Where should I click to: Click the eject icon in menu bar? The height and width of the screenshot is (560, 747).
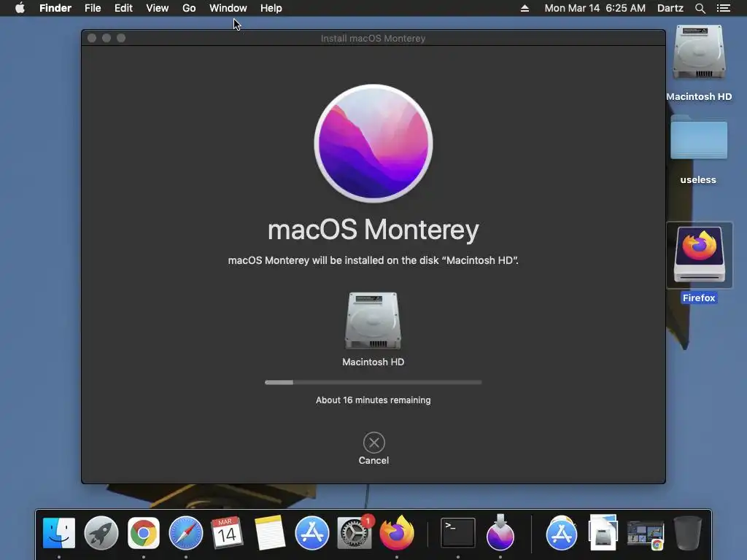(x=525, y=8)
